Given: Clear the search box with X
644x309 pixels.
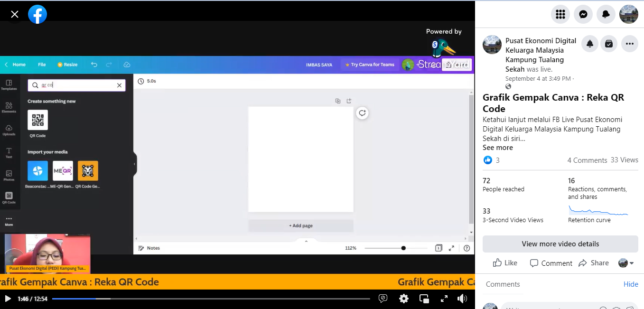Looking at the screenshot, I should (x=119, y=85).
